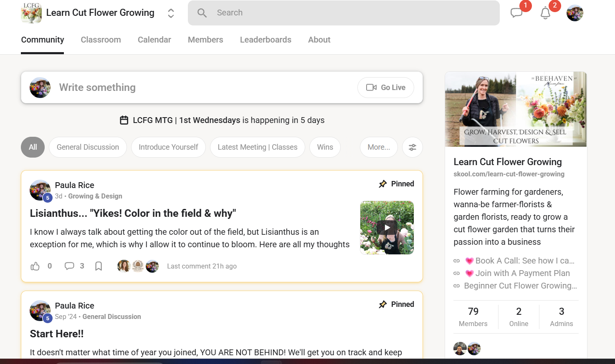Image resolution: width=615 pixels, height=364 pixels.
Task: Click the Pinned icon on Lisianthus post
Action: [x=383, y=184]
